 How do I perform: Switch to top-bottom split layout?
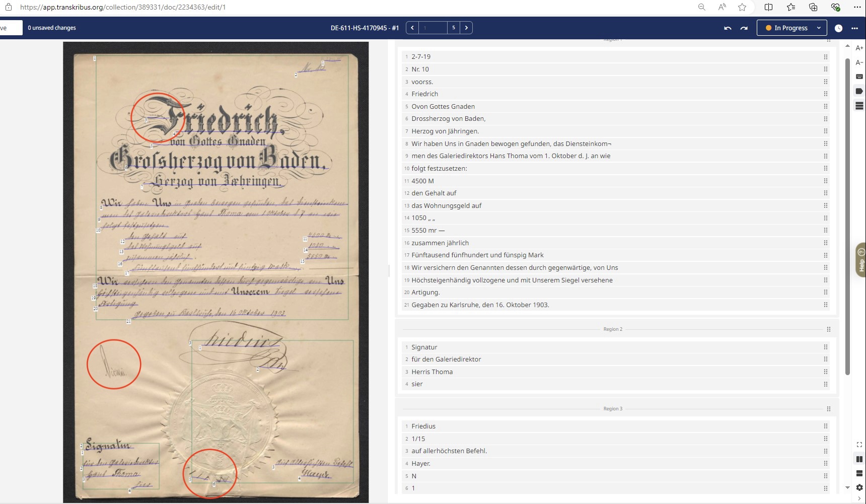click(x=859, y=473)
